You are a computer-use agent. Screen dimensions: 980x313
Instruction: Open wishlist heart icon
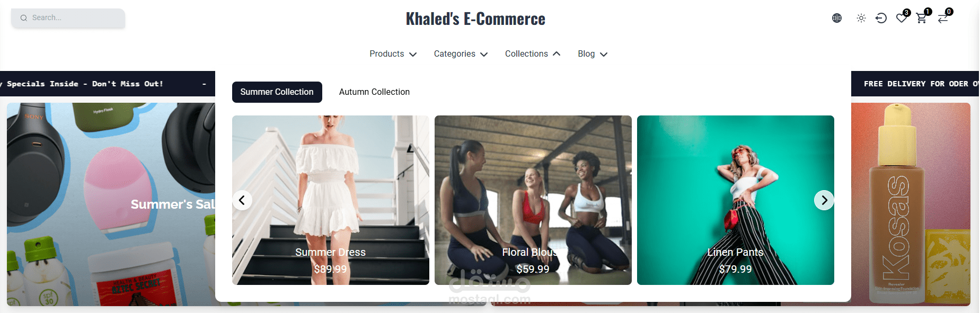pos(902,18)
